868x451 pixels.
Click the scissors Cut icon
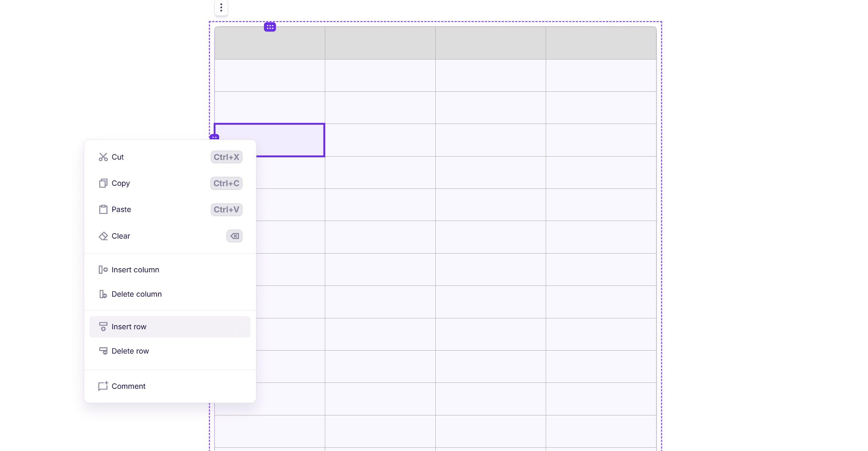tap(103, 157)
